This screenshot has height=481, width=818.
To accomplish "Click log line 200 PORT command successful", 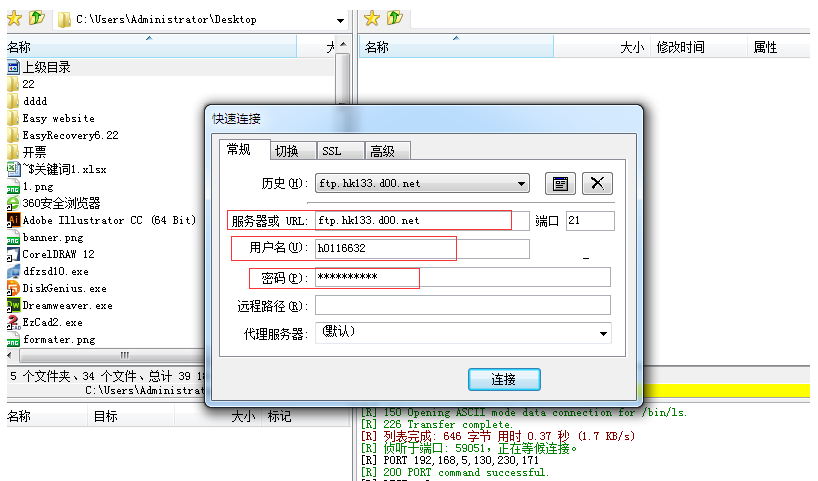I will click(x=454, y=473).
